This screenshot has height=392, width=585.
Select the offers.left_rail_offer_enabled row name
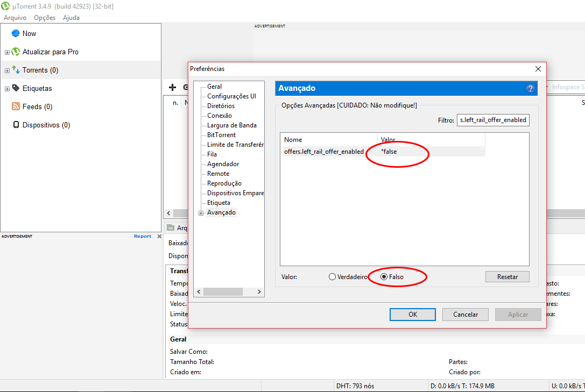(x=324, y=152)
